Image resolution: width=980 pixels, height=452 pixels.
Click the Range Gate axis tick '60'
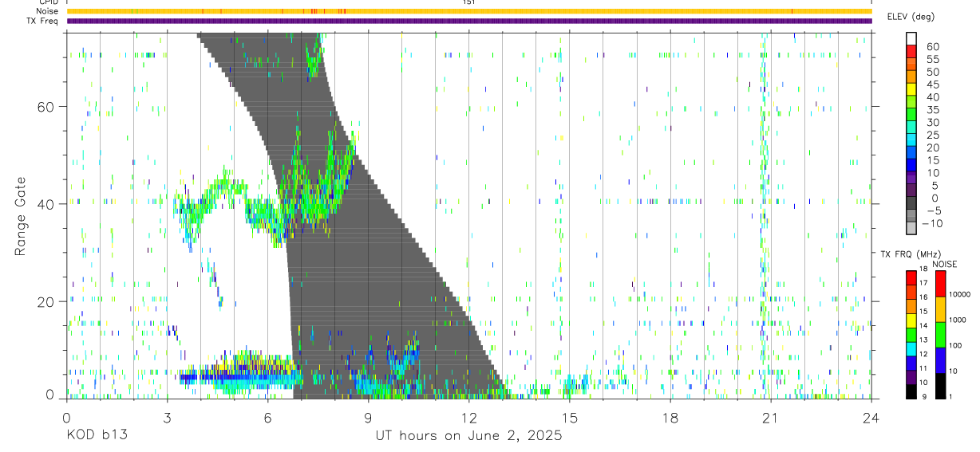point(47,106)
